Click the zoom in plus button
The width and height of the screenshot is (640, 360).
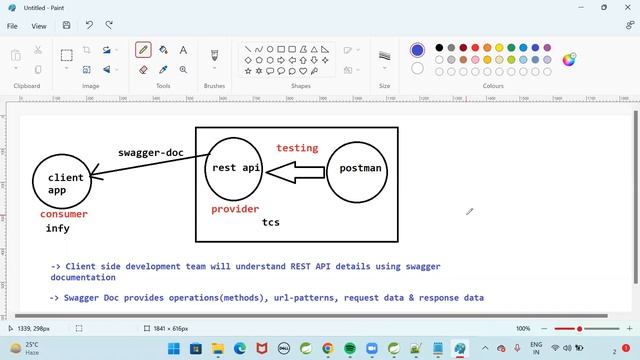[629, 329]
